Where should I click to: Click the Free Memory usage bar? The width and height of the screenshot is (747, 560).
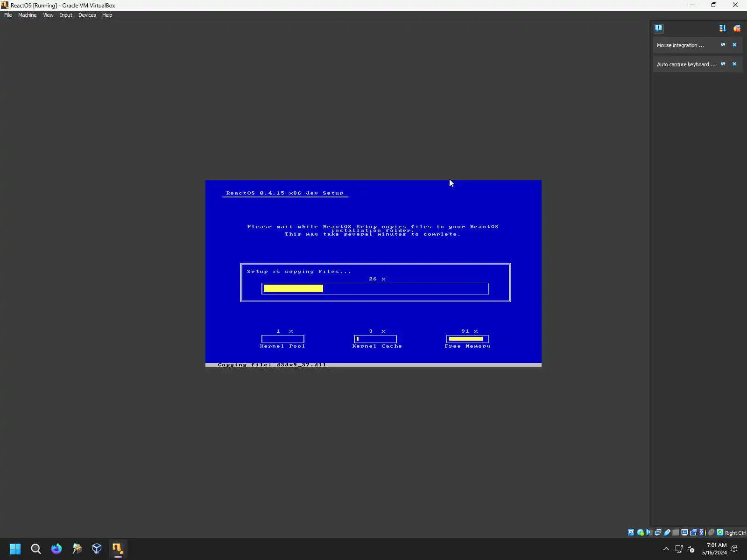(468, 339)
